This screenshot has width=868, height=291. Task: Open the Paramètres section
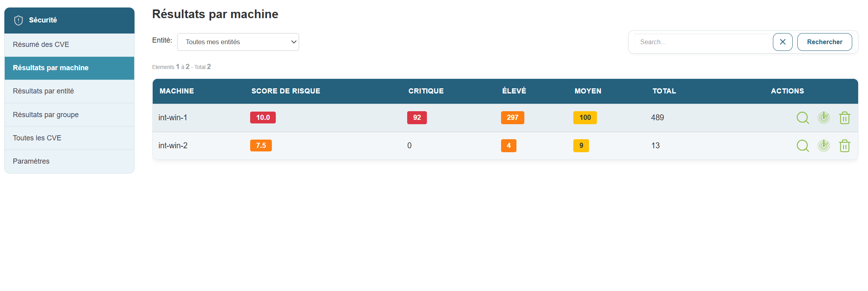31,161
